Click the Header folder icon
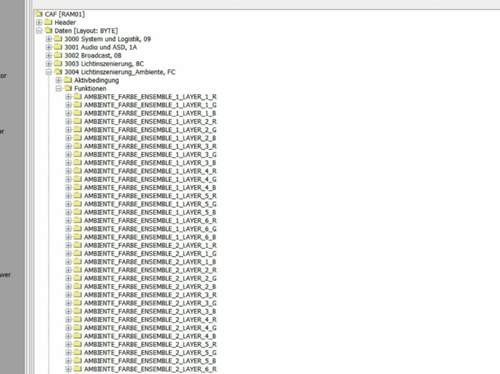This screenshot has height=374, width=500. point(49,22)
